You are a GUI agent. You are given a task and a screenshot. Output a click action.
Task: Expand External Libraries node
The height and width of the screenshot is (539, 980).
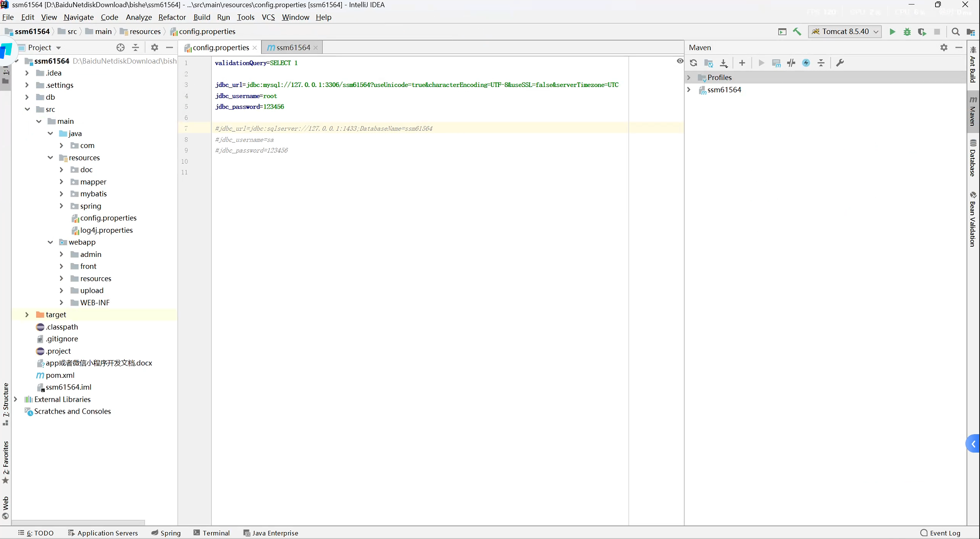(16, 399)
